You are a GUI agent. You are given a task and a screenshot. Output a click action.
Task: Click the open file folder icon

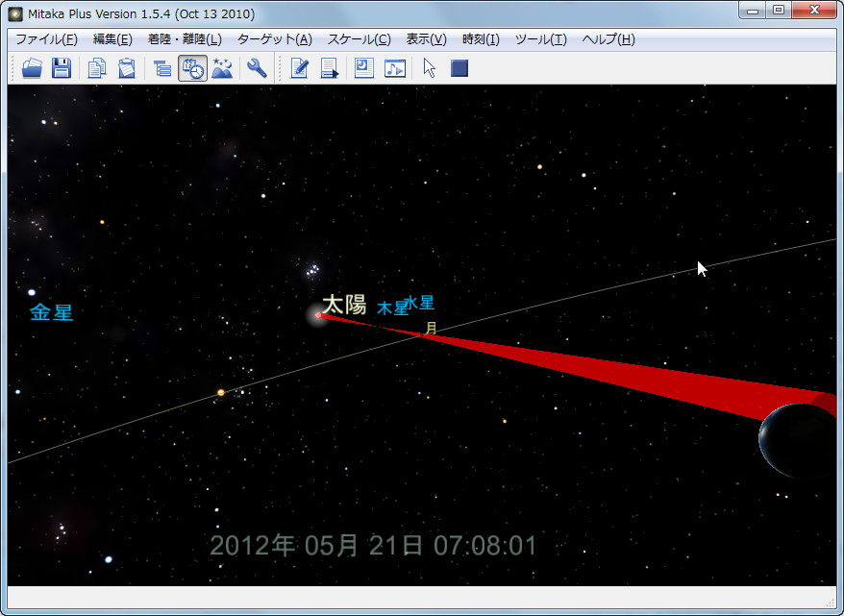coord(33,68)
